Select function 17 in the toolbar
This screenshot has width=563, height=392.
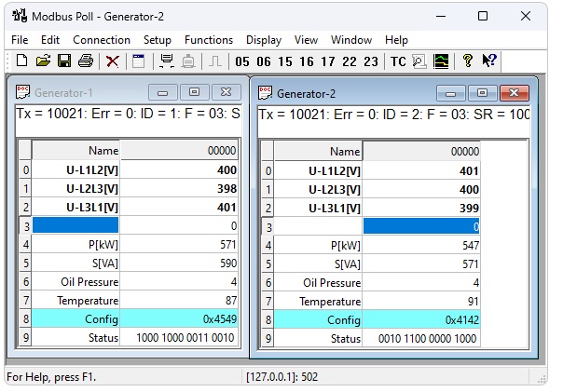[x=328, y=61]
